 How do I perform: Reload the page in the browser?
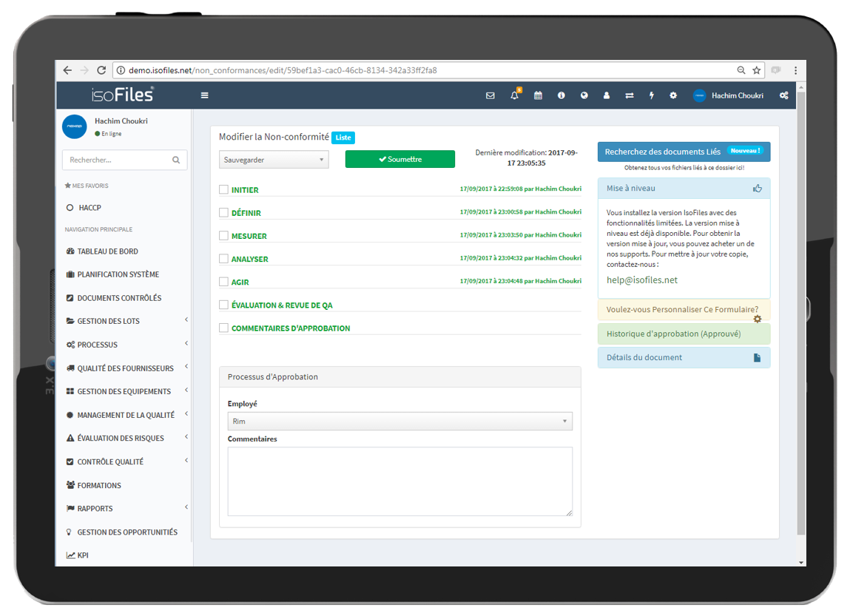click(101, 70)
